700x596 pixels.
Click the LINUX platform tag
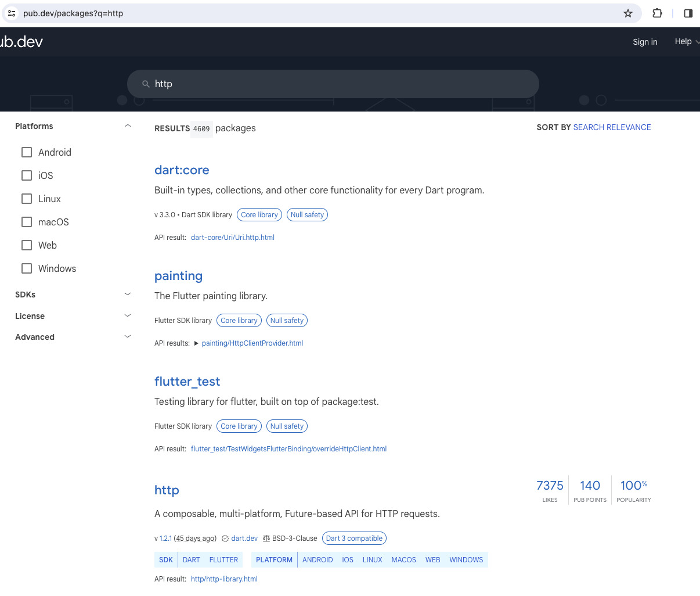(372, 560)
